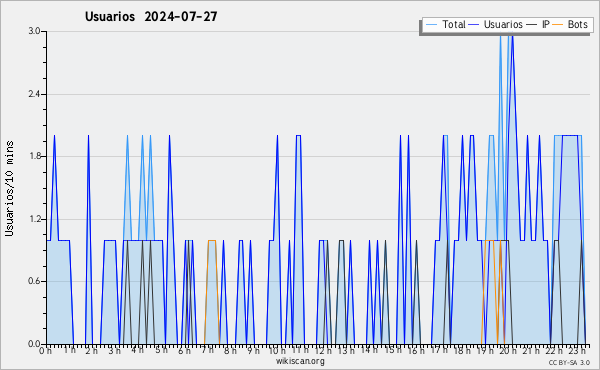Click the 0.0 y-axis value
This screenshot has height=370, width=600.
pos(34,344)
